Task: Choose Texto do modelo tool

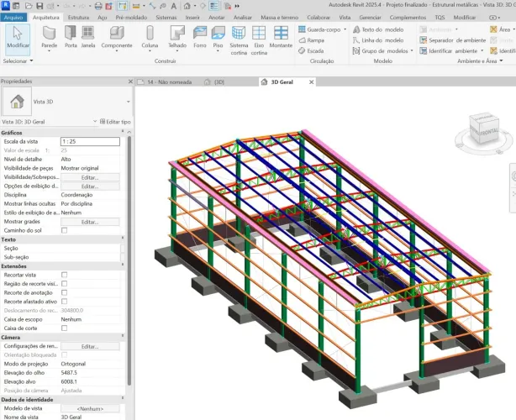Action: pos(378,29)
